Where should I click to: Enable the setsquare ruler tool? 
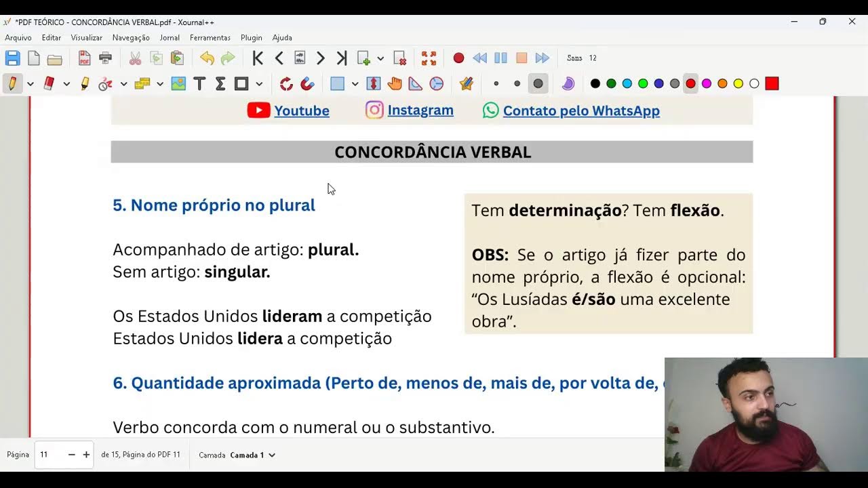[x=416, y=84]
